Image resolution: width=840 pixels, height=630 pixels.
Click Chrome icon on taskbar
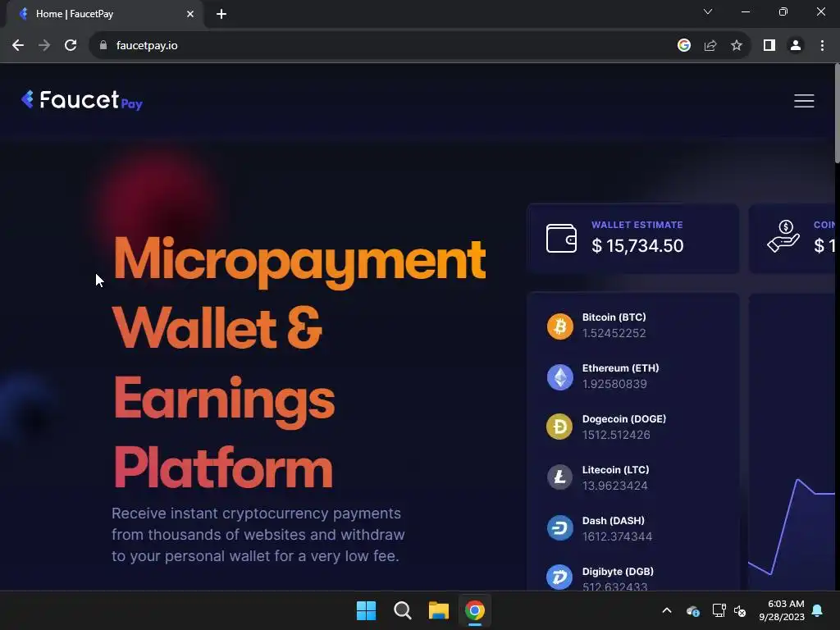(475, 610)
